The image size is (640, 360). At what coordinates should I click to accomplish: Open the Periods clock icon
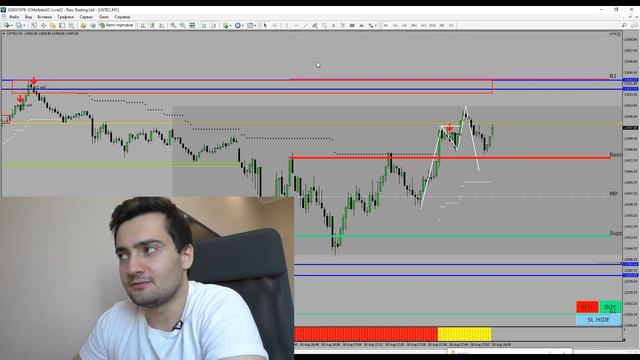coord(238,25)
